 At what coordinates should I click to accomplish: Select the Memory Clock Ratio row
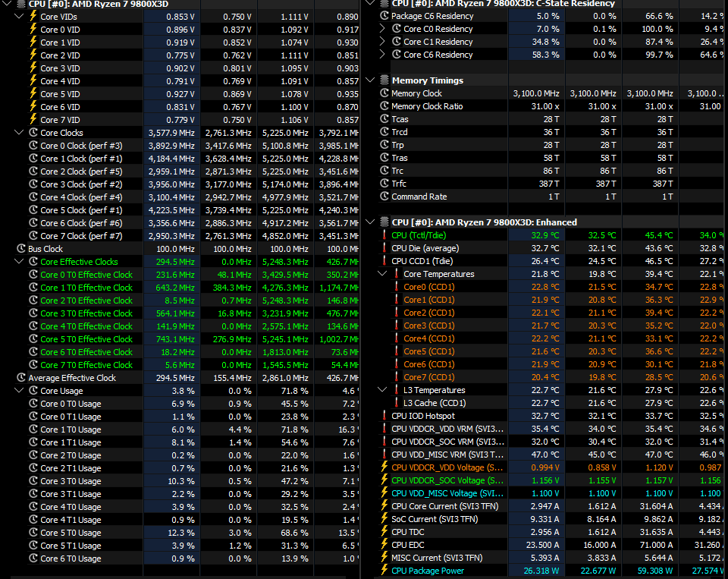click(546, 106)
